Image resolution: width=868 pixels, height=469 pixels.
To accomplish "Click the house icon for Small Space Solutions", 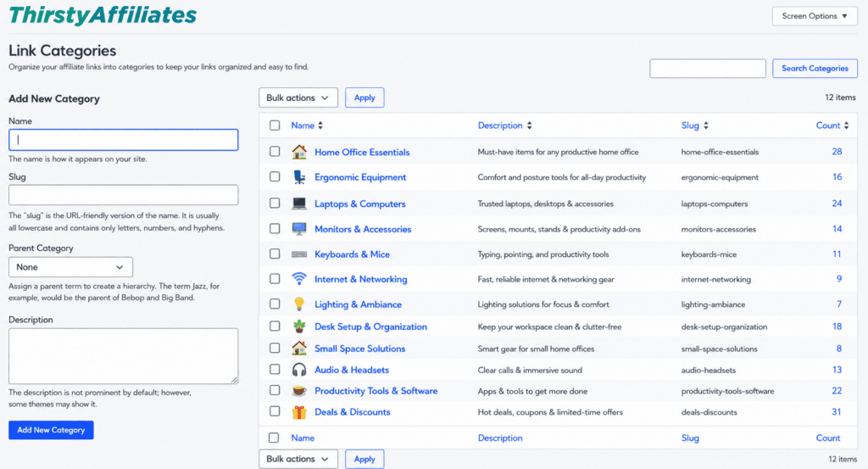I will pos(299,349).
